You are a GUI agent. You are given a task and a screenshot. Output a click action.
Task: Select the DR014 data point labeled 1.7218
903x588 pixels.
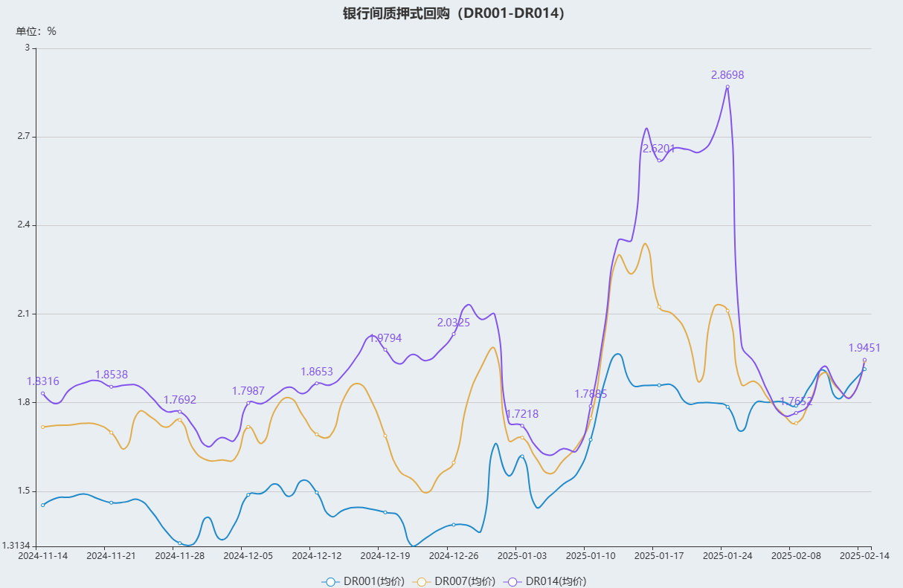(522, 425)
